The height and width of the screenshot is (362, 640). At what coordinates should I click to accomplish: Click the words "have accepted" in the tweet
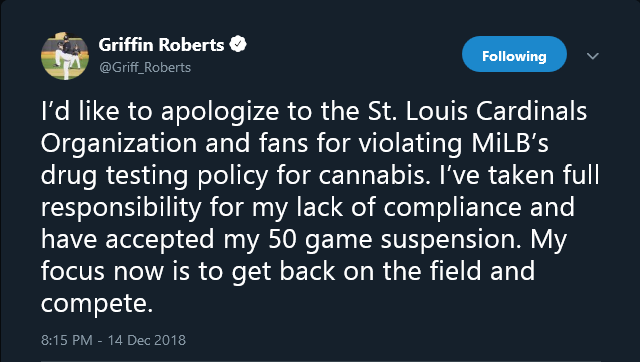pos(127,240)
